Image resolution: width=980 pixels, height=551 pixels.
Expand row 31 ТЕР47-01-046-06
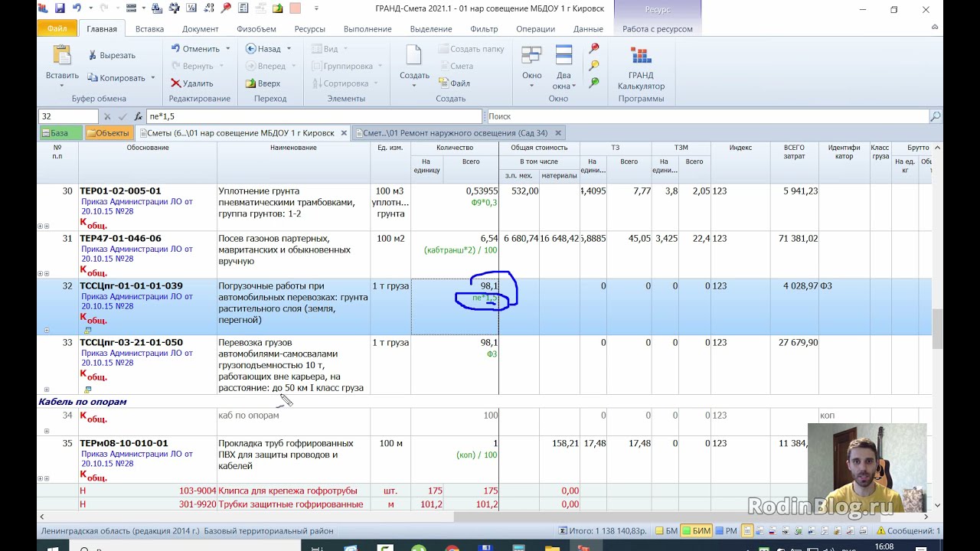click(x=41, y=274)
